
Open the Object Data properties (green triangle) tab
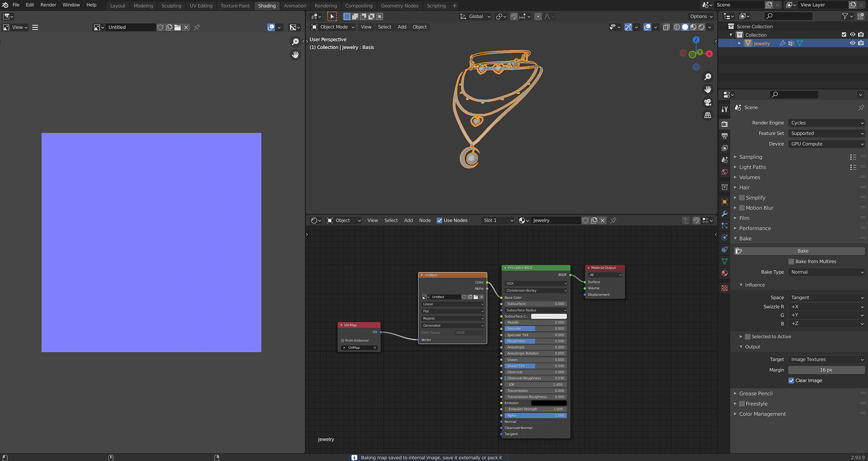point(724,261)
